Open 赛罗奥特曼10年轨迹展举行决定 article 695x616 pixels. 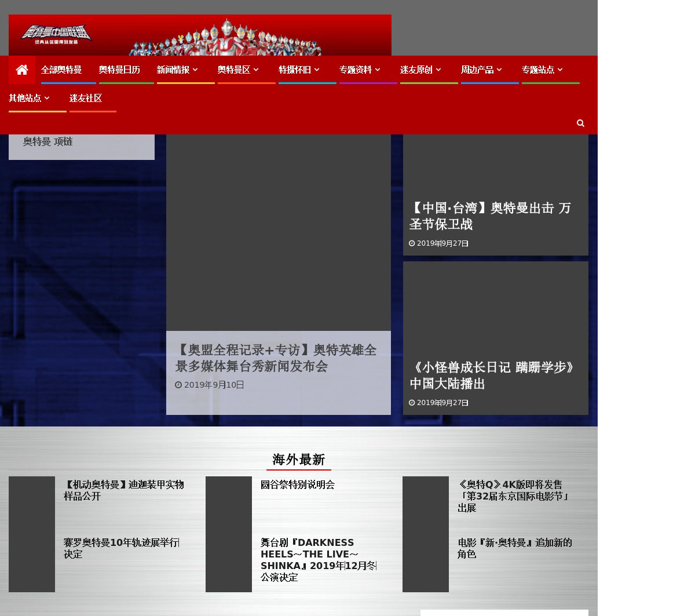122,548
